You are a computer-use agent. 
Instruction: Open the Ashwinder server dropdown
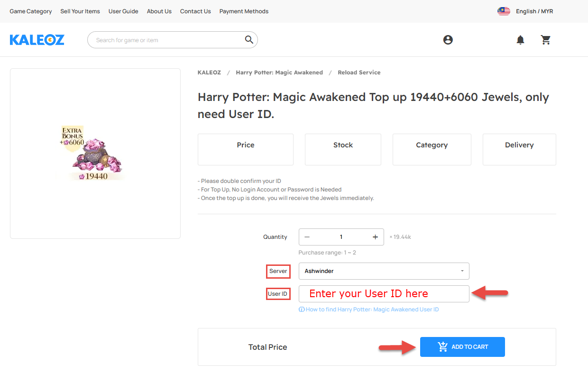384,271
